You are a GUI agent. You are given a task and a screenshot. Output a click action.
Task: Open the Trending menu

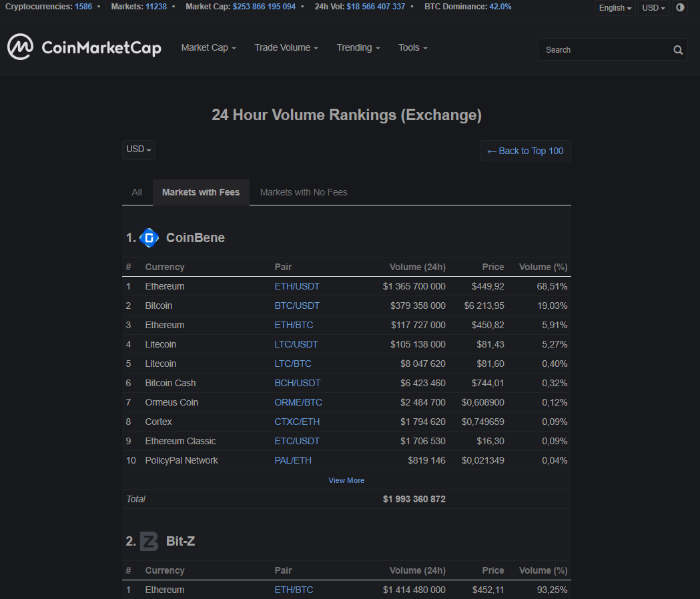coord(358,47)
